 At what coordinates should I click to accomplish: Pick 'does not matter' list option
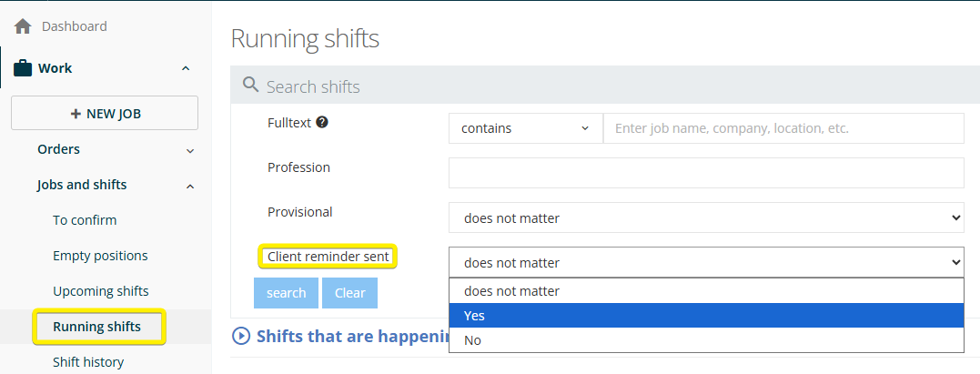pyautogui.click(x=705, y=291)
